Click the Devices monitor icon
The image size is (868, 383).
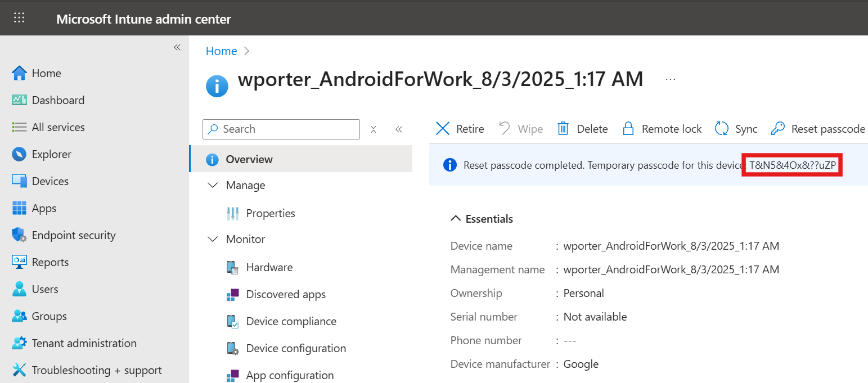click(x=19, y=181)
